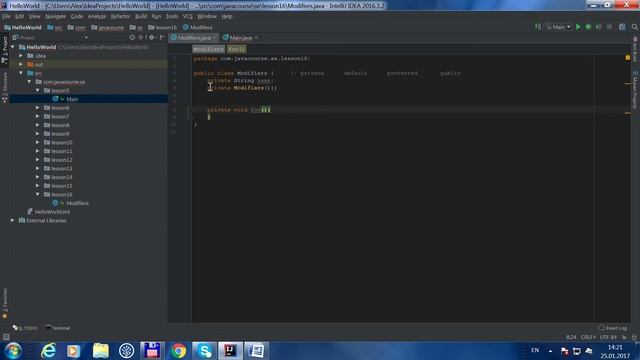Screen dimensions: 640x360
Task: Open Maven Projects side tool window
Action: point(635,90)
